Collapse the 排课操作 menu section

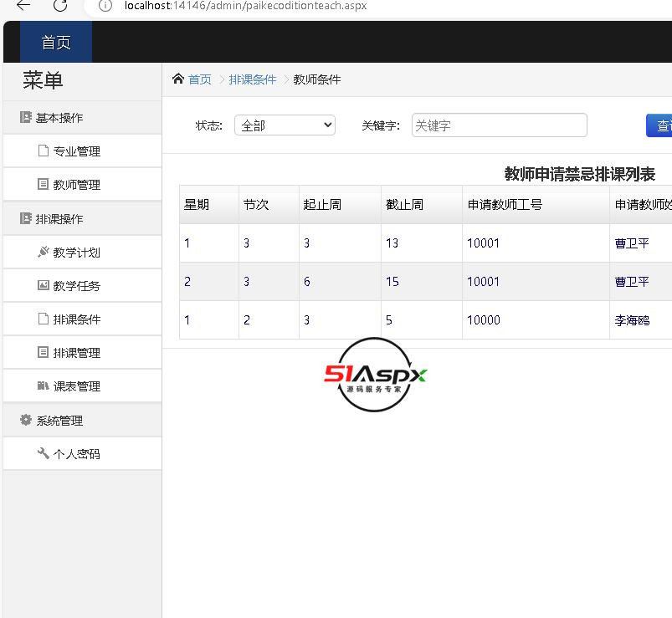pos(59,219)
